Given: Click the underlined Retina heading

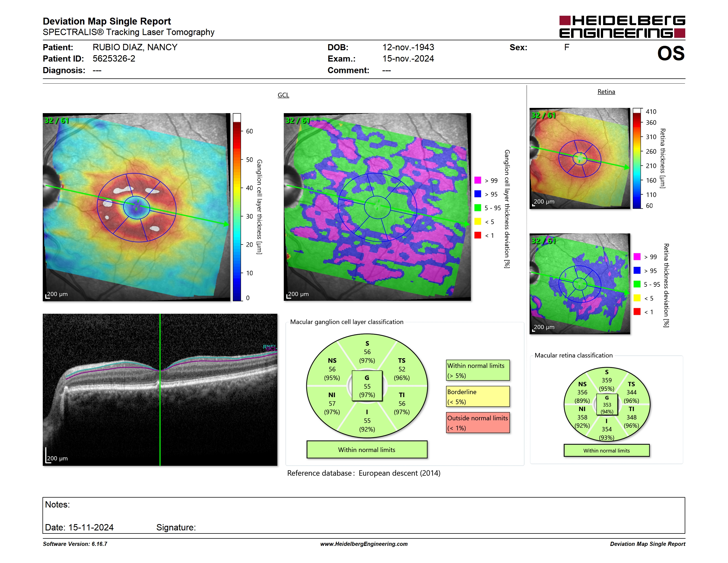Looking at the screenshot, I should 606,92.
